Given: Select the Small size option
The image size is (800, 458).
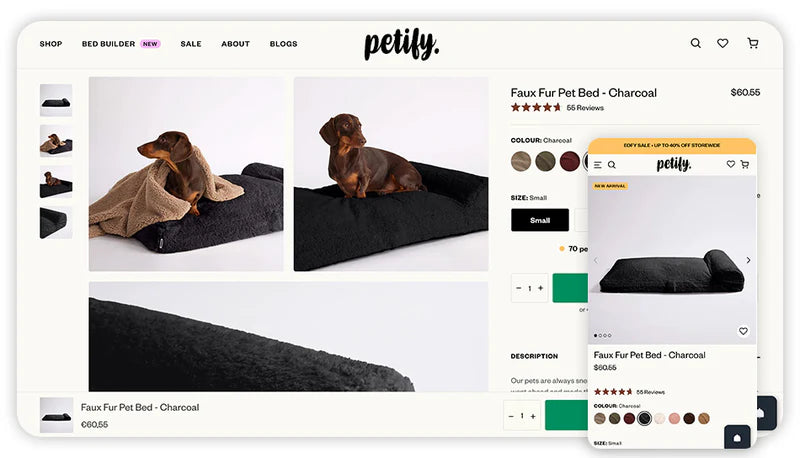Looking at the screenshot, I should [540, 220].
